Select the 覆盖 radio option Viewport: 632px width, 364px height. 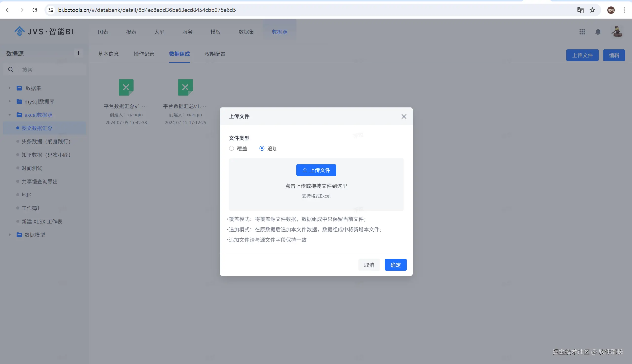pos(231,148)
